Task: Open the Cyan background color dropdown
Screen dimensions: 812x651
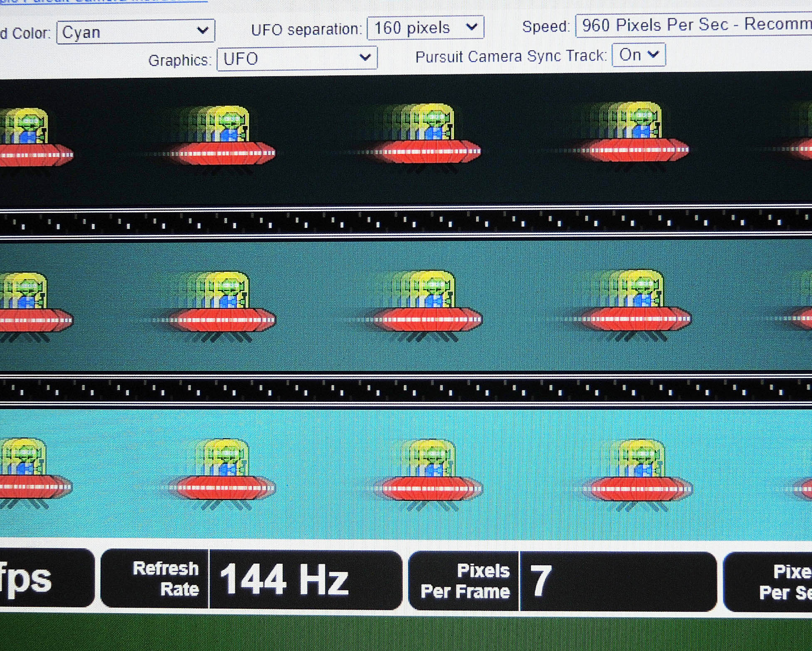Action: click(x=136, y=32)
